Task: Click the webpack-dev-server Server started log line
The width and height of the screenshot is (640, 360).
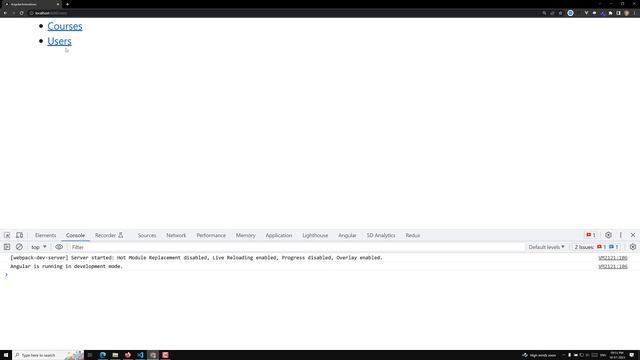Action: click(196, 258)
